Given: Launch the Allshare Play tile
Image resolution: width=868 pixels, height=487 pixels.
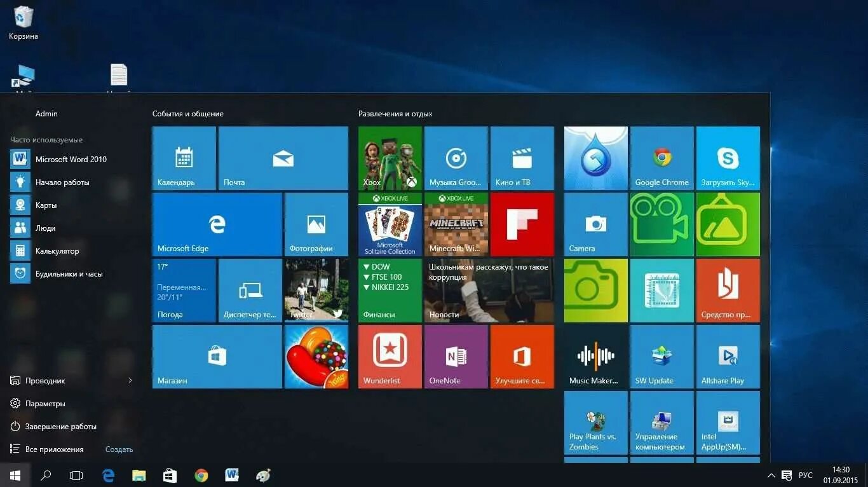Looking at the screenshot, I should point(728,357).
